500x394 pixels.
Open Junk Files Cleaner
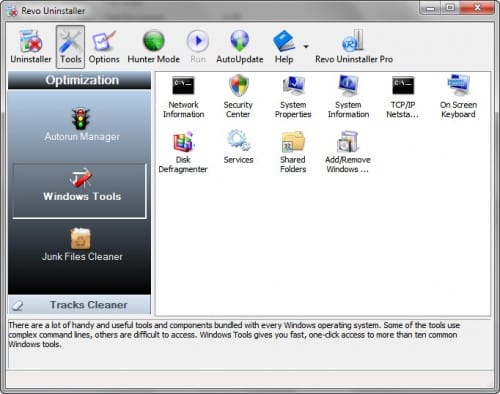click(82, 245)
